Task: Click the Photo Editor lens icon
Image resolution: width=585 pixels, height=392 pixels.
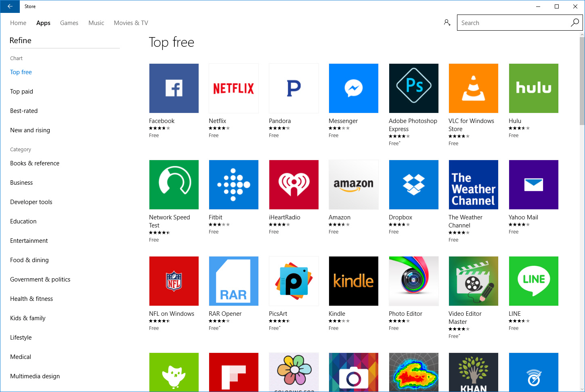Action: (414, 281)
